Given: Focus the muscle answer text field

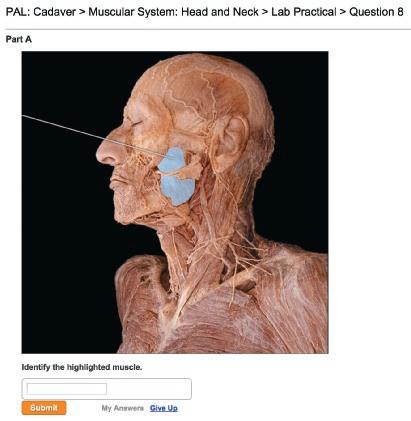Looking at the screenshot, I should (67, 389).
